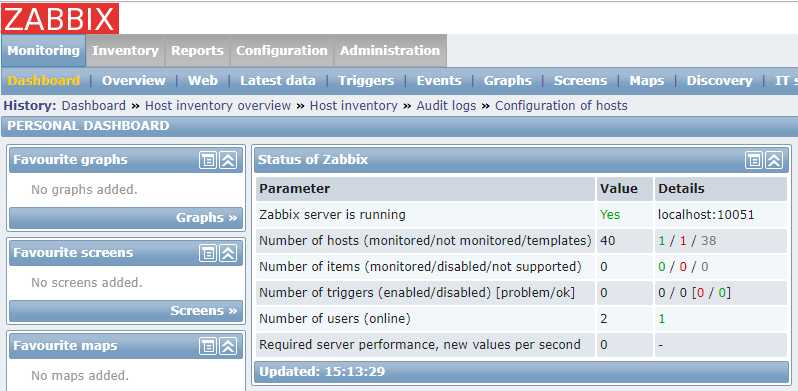Go to Latest data submenu
The height and width of the screenshot is (391, 798).
(278, 80)
